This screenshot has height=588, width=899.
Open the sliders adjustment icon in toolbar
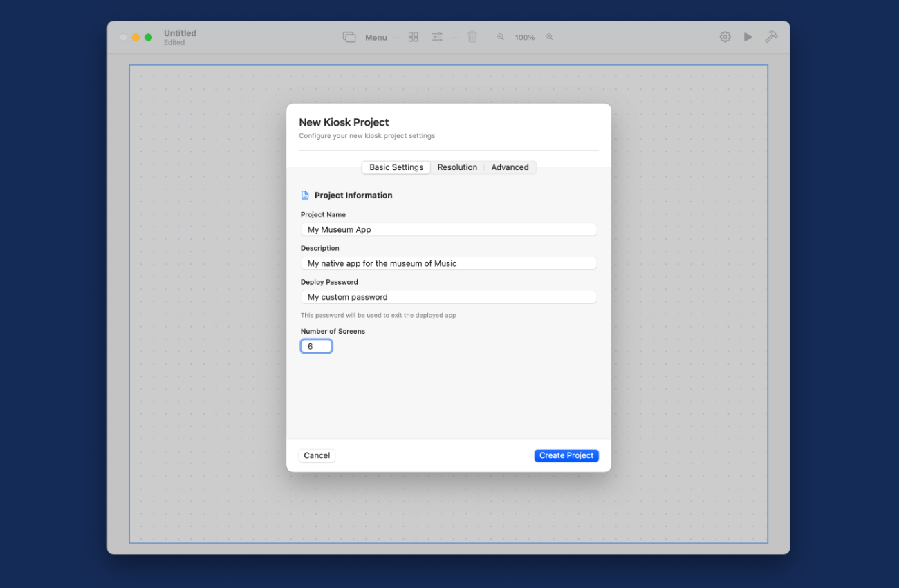[437, 37]
